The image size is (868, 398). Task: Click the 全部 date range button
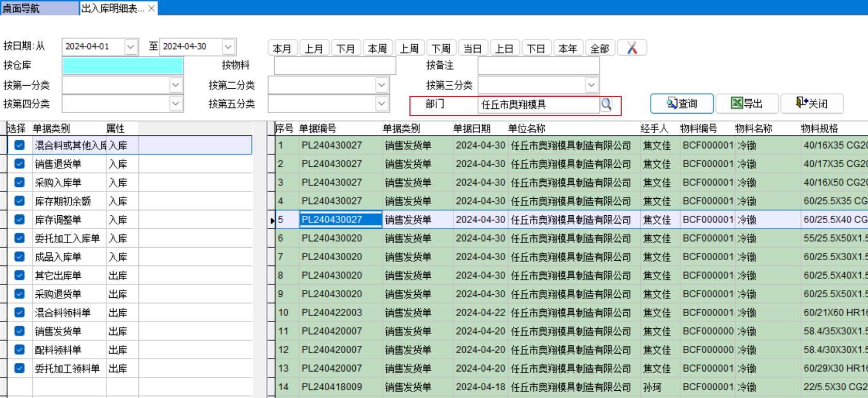tap(599, 49)
